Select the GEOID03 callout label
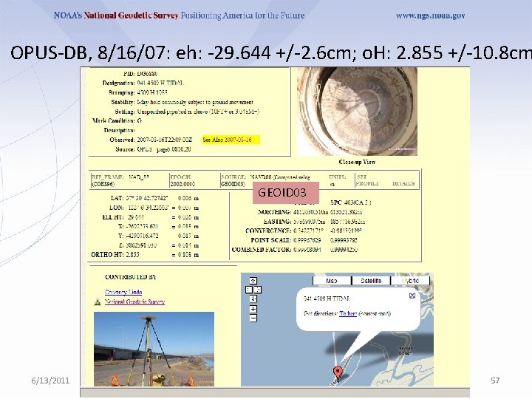Image resolution: width=532 pixels, height=399 pixels. pyautogui.click(x=286, y=193)
